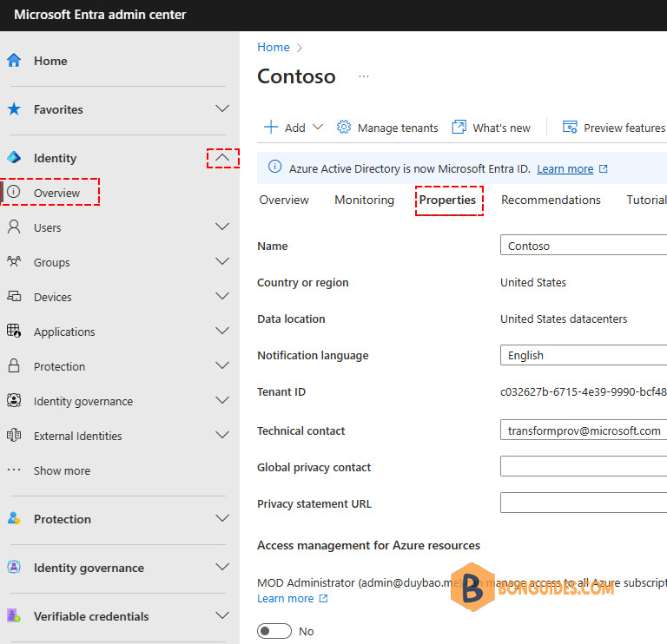Click the Devices icon in sidebar
The image size is (667, 644).
coord(14,296)
